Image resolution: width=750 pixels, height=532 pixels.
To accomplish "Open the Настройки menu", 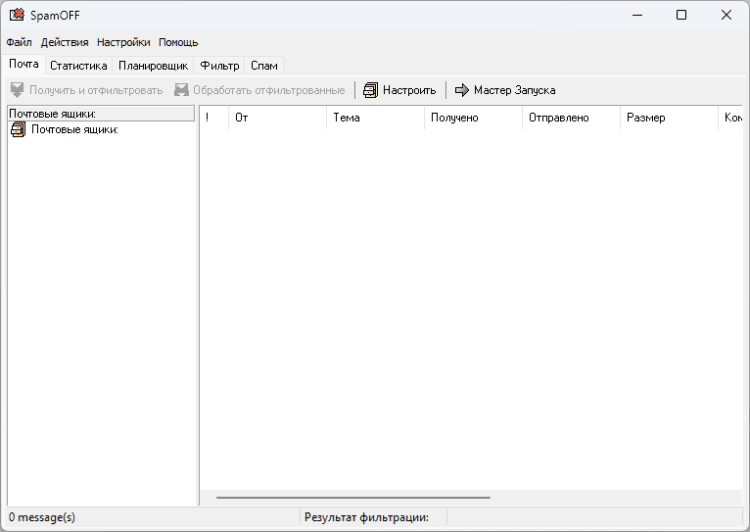I will (123, 43).
